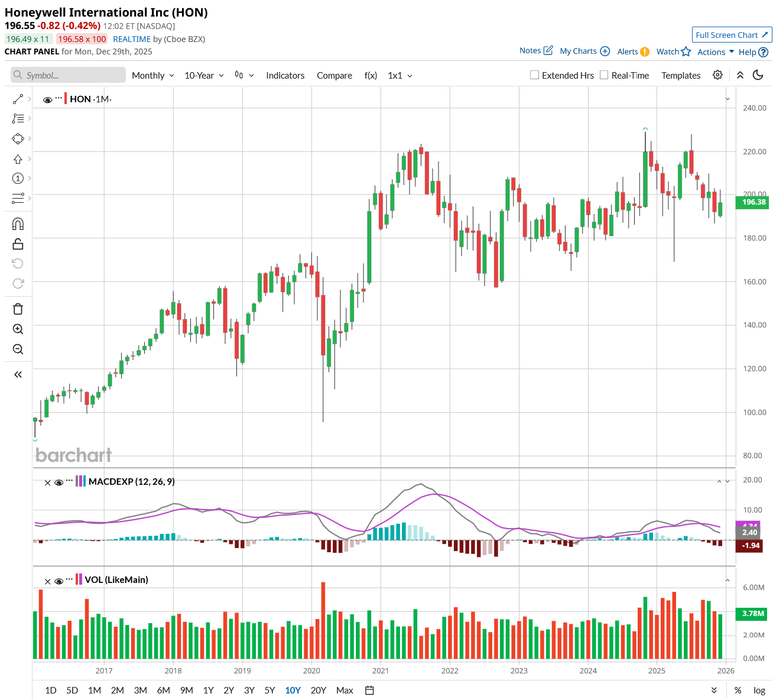Activate the magnet snap tool

click(18, 224)
